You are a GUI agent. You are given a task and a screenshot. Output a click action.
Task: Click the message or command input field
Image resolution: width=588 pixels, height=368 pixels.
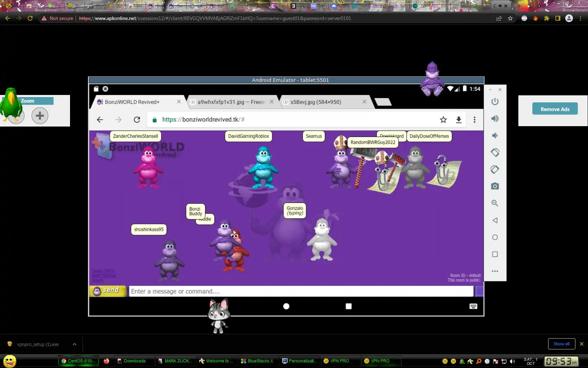pyautogui.click(x=301, y=291)
